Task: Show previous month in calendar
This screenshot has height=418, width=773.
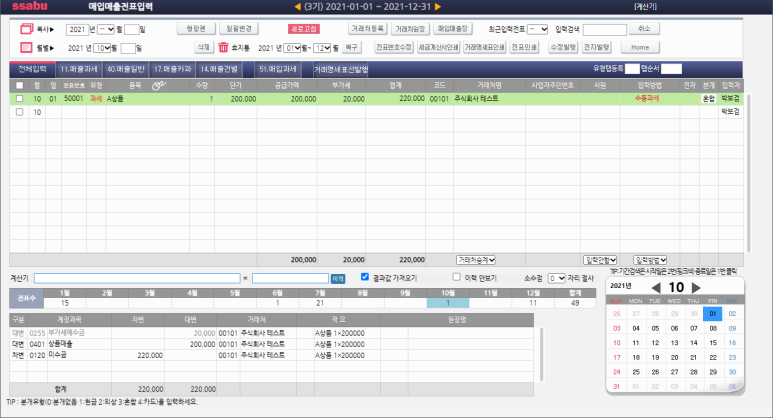Action: tap(656, 287)
